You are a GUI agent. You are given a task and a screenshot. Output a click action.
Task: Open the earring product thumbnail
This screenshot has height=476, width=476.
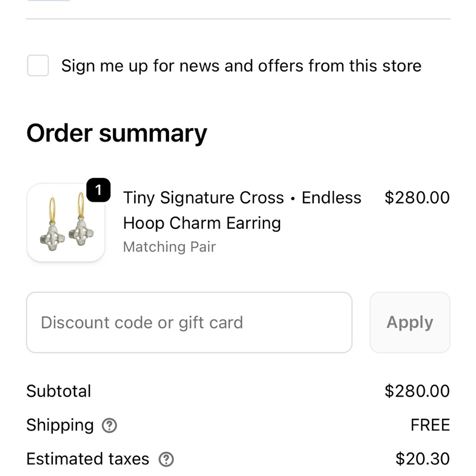[x=66, y=223]
